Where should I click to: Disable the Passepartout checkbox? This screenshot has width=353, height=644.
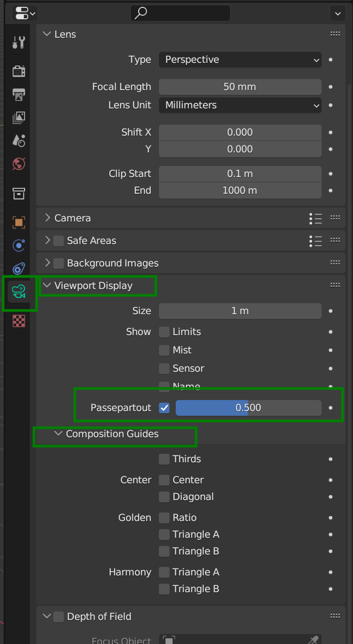click(164, 408)
